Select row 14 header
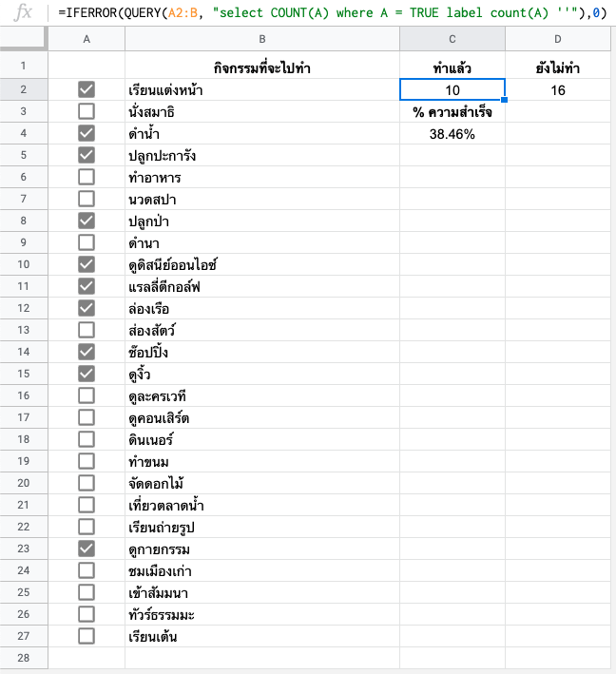The image size is (616, 674). (x=24, y=352)
